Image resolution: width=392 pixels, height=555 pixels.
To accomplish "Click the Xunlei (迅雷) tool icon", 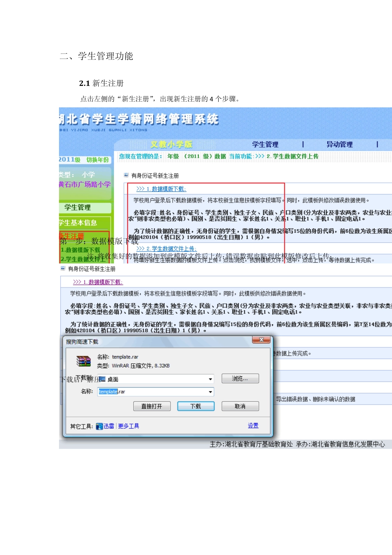I will tap(99, 427).
